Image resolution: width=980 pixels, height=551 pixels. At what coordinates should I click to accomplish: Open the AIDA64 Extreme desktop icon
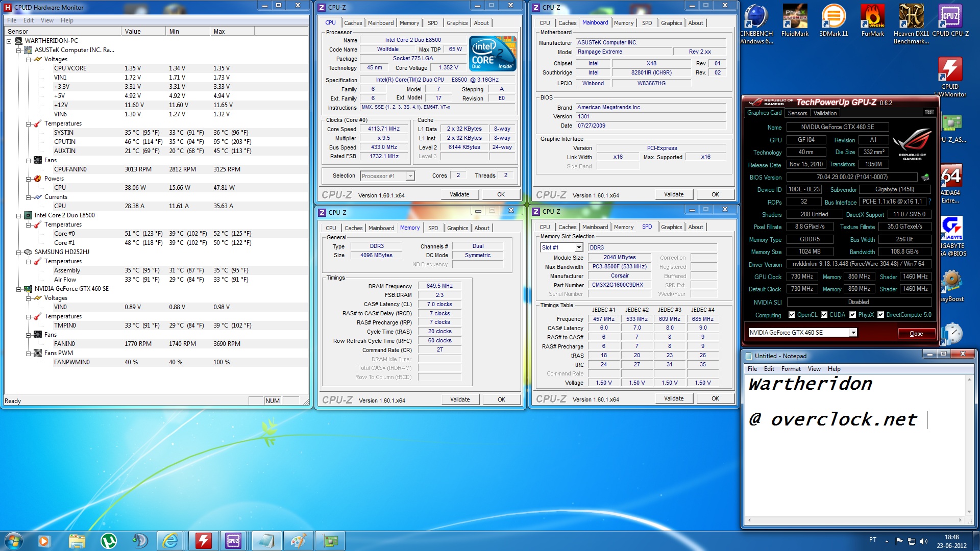950,184
